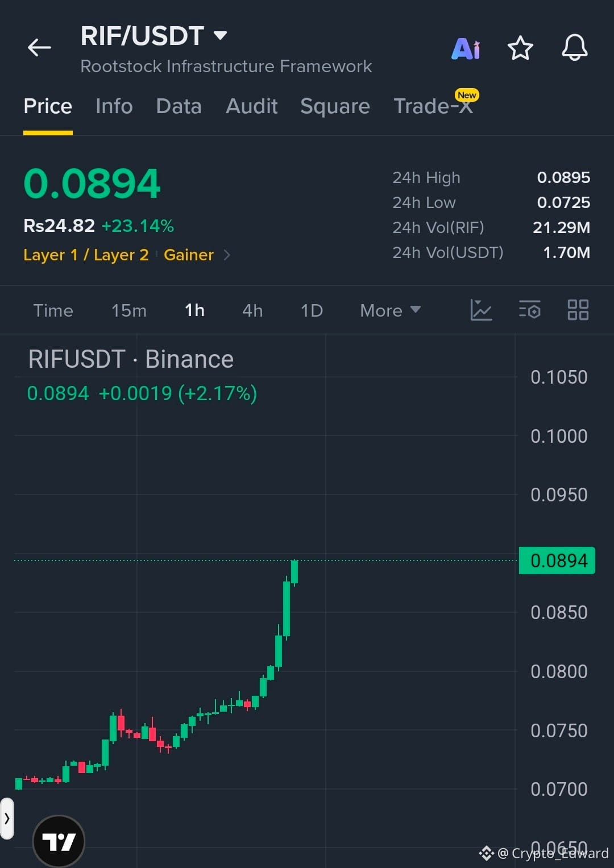This screenshot has height=868, width=614.
Task: Tap the 24h High value 0.0895
Action: 563,177
